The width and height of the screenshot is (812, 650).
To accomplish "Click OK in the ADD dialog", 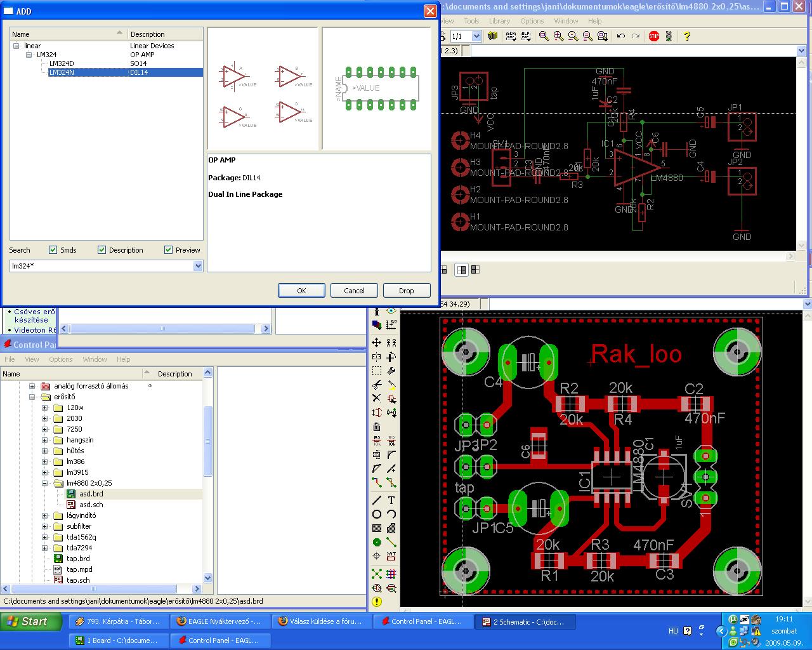I will tap(301, 291).
